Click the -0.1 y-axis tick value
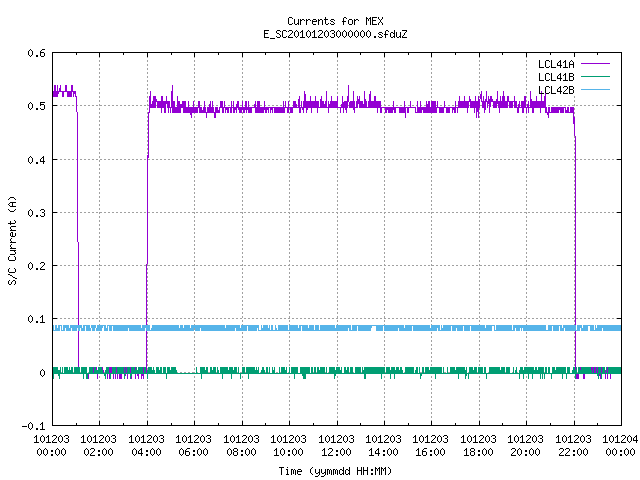This screenshot has width=640, height=480. click(x=33, y=426)
